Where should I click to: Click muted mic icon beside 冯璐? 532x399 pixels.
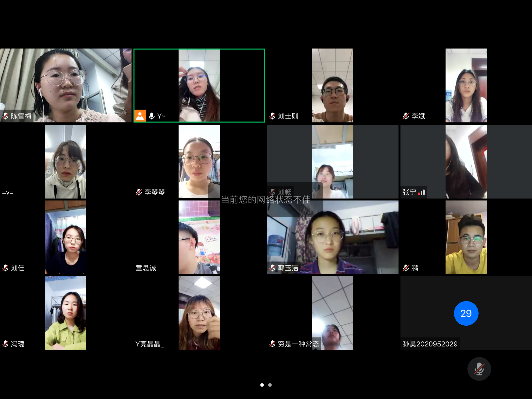pos(5,344)
